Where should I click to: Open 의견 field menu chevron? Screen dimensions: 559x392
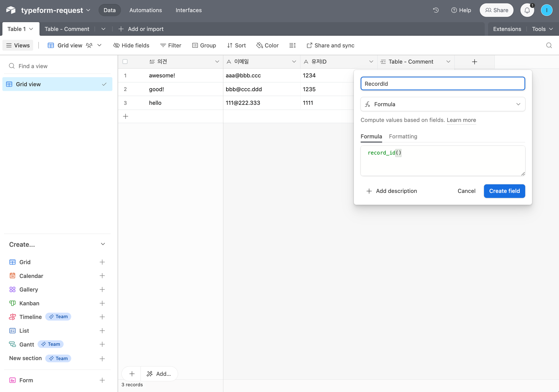coord(217,62)
